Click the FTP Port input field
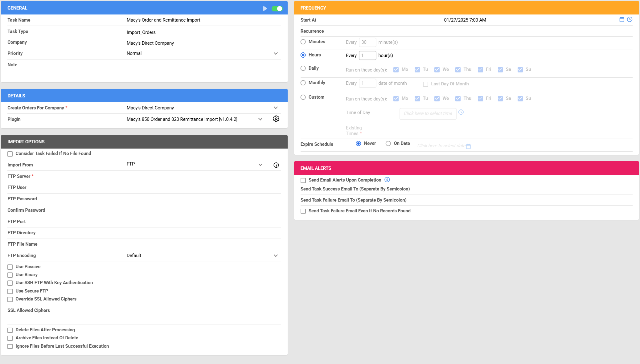Screen dimensions: 640x364 click(203, 222)
